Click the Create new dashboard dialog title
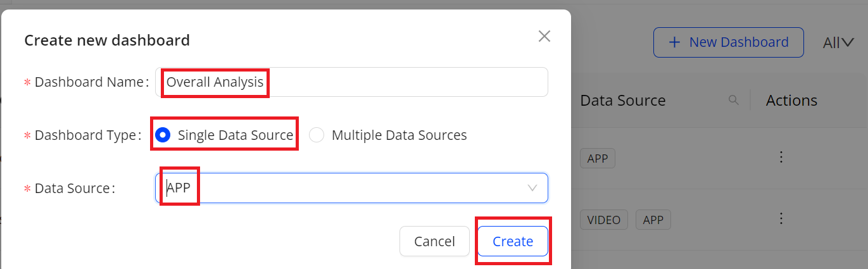The height and width of the screenshot is (269, 868). pos(107,41)
